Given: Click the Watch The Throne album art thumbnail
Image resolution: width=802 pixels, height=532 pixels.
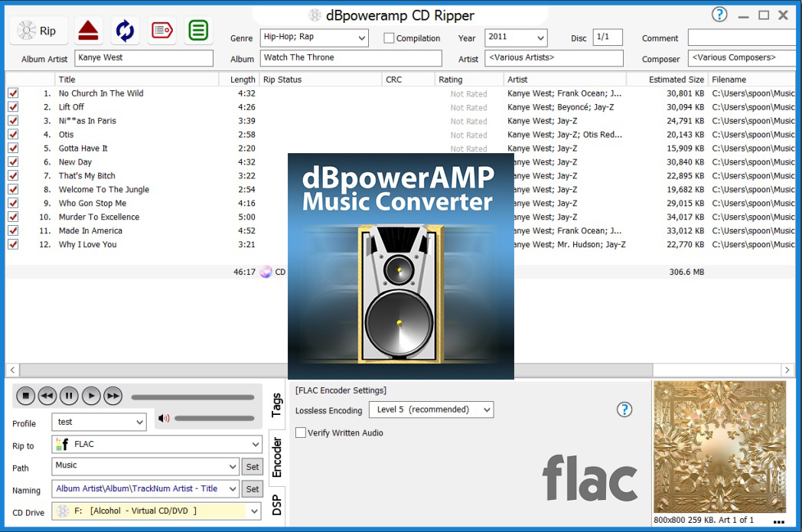Looking at the screenshot, I should (719, 446).
